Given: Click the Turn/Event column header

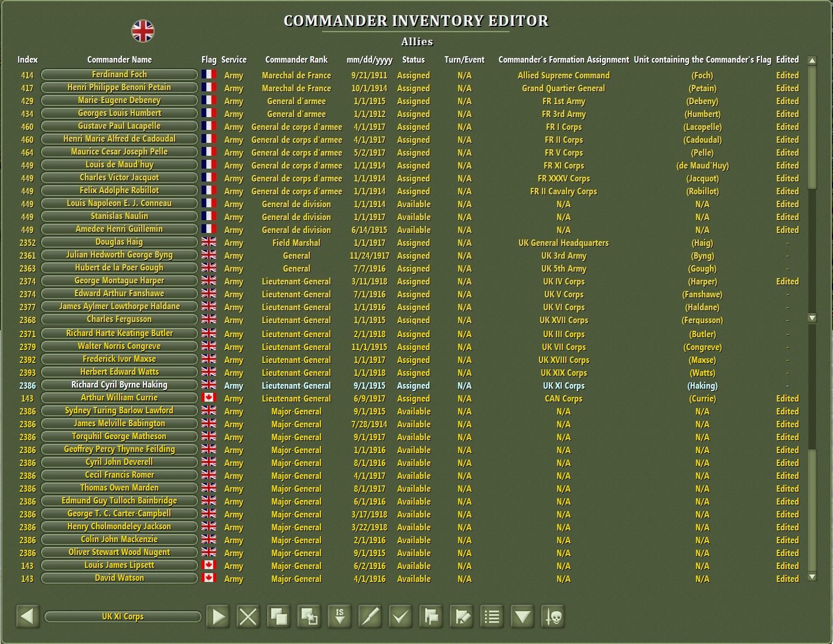Looking at the screenshot, I should click(465, 60).
